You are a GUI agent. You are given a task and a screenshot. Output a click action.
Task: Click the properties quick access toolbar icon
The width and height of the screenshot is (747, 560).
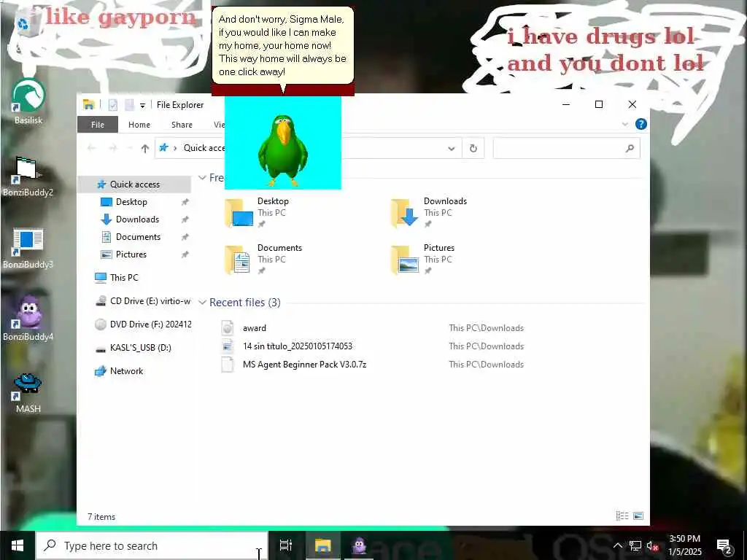click(113, 105)
